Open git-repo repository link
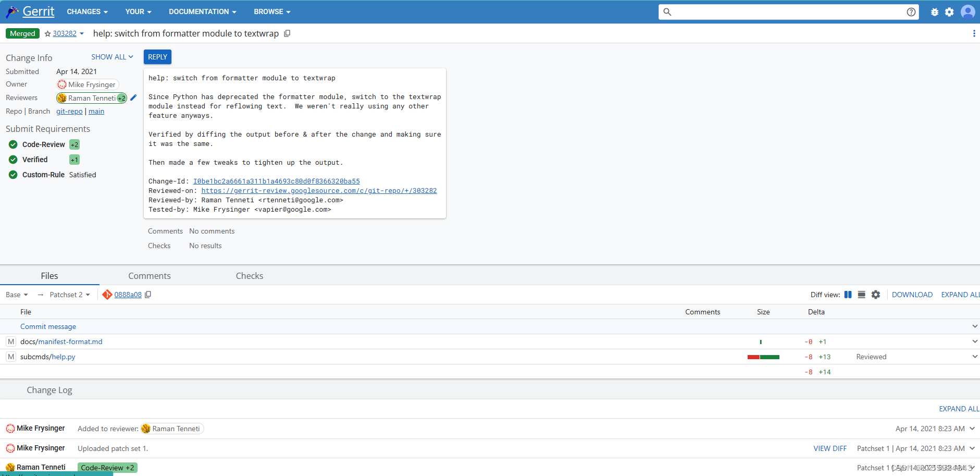This screenshot has width=980, height=476. (x=69, y=111)
